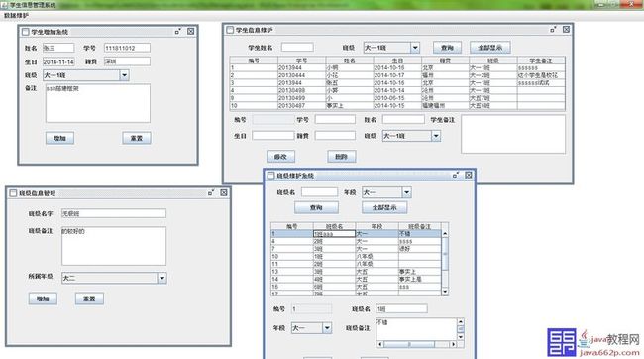644x359 pixels.
Task: Click the class remarks box scroll-down arrow
Action: (461, 337)
